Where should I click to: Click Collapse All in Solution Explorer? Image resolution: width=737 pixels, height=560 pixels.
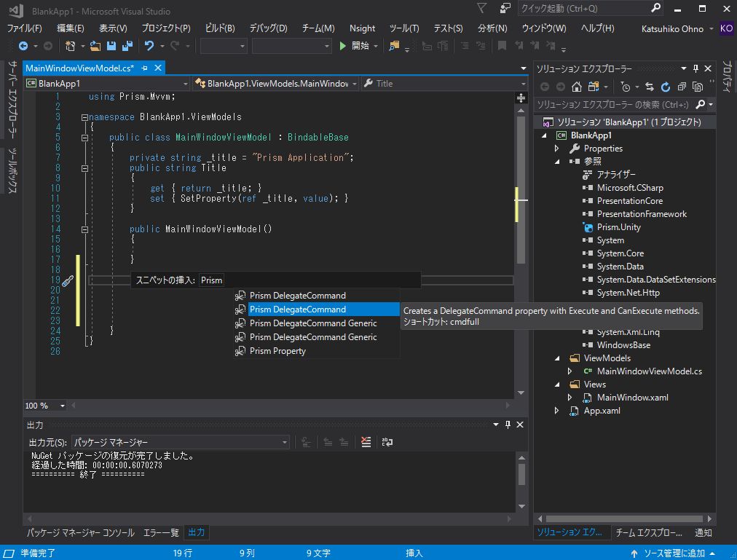click(x=682, y=87)
